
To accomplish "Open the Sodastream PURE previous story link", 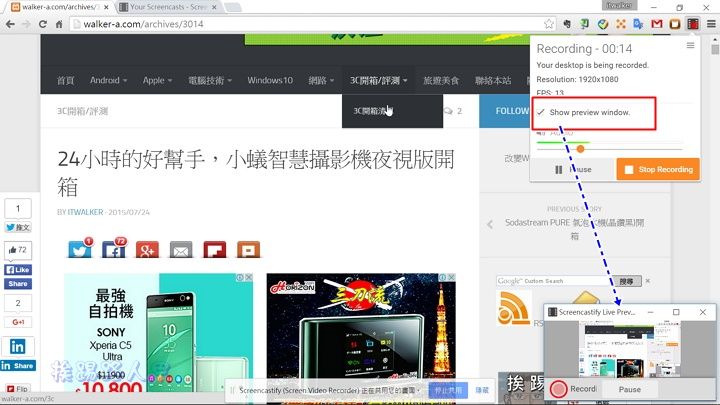I will tap(574, 229).
